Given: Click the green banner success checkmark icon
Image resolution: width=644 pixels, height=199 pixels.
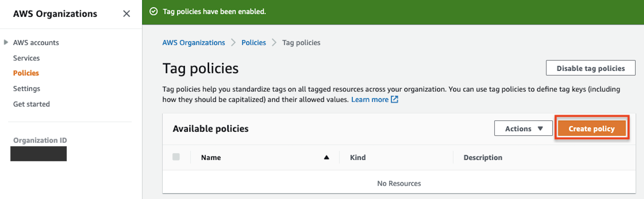Looking at the screenshot, I should [x=154, y=12].
